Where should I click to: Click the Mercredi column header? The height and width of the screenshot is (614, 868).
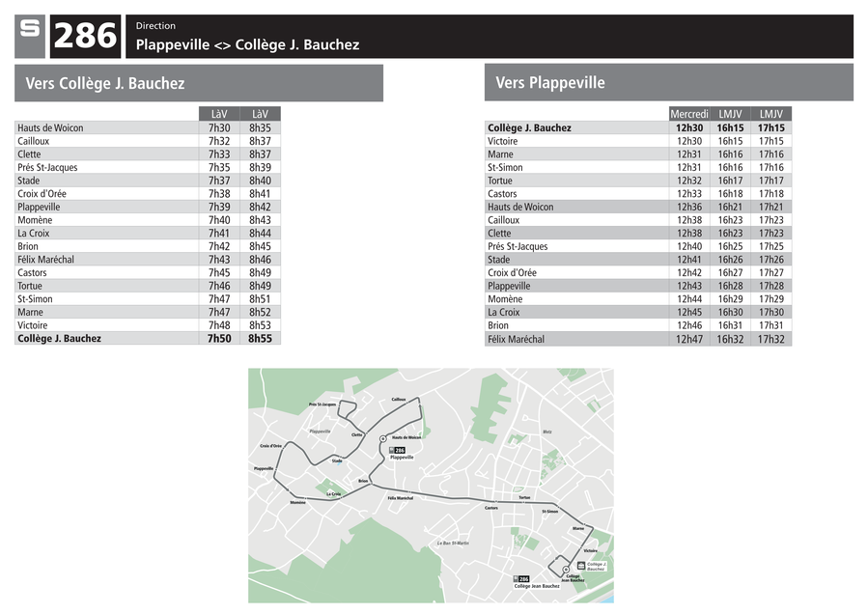[x=689, y=114]
